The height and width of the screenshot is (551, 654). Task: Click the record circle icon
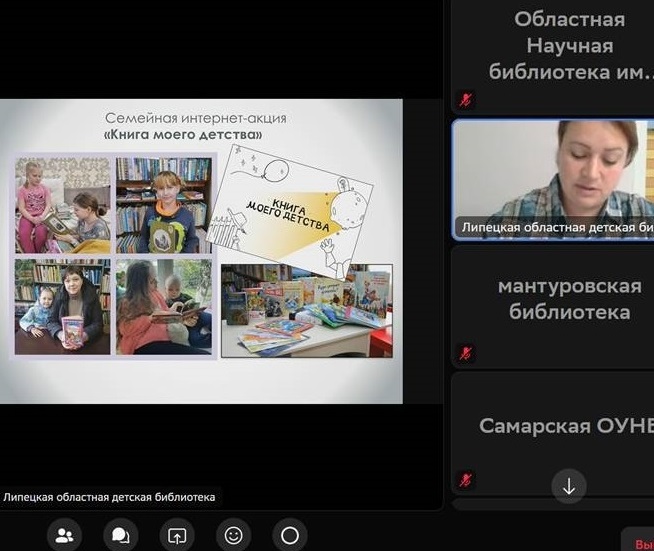click(290, 535)
